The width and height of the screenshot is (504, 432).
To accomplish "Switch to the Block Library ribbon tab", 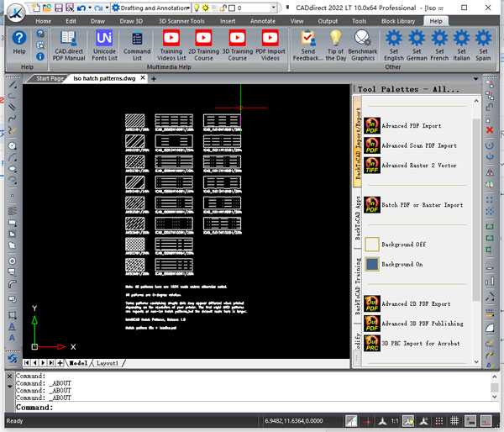I will [396, 20].
